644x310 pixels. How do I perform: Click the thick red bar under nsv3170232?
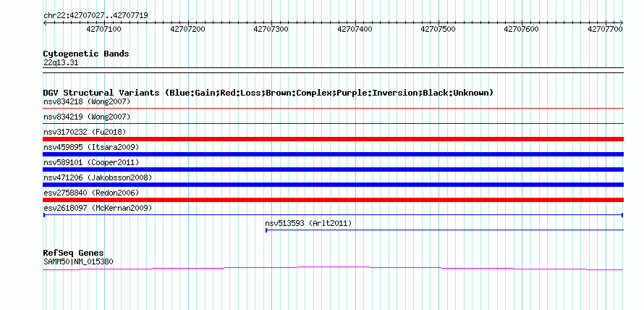pos(334,139)
